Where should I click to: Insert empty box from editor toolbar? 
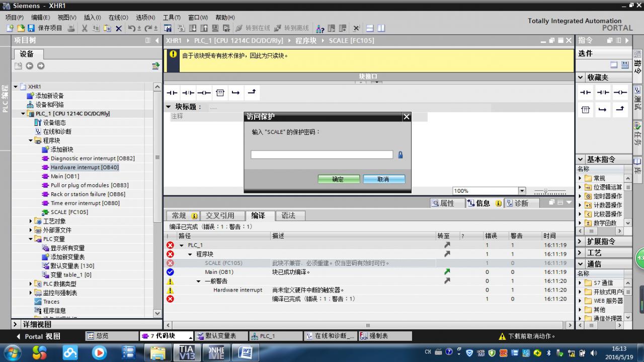pos(220,93)
